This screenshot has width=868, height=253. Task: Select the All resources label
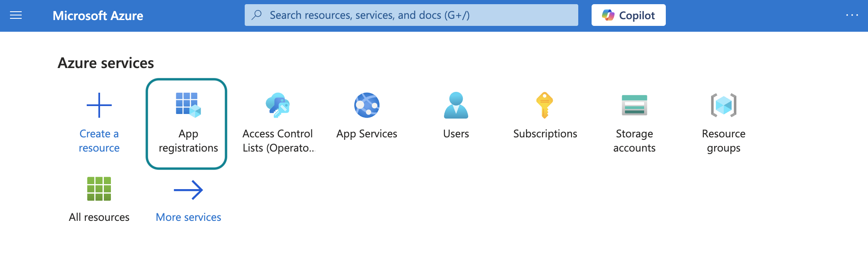(99, 217)
